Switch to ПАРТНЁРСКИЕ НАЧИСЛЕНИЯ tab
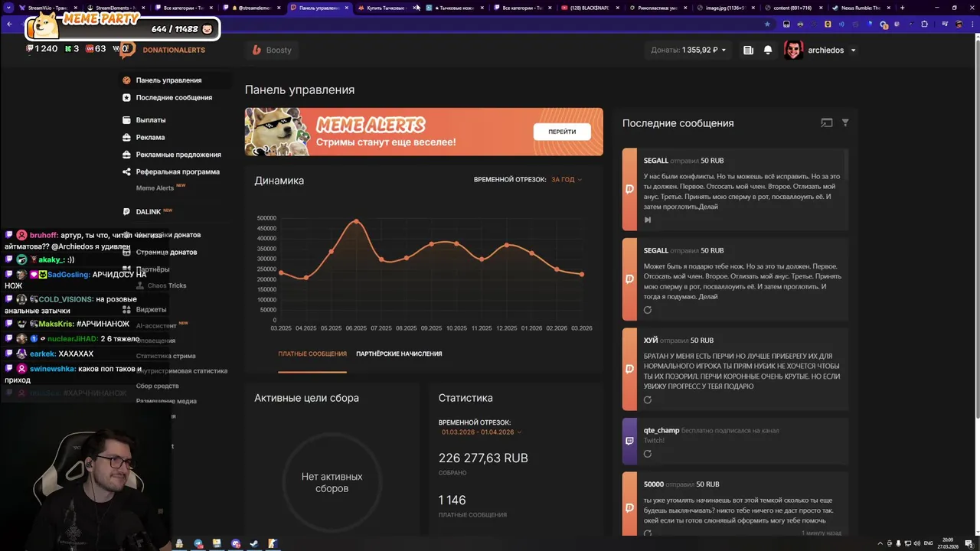The height and width of the screenshot is (551, 980). click(399, 354)
